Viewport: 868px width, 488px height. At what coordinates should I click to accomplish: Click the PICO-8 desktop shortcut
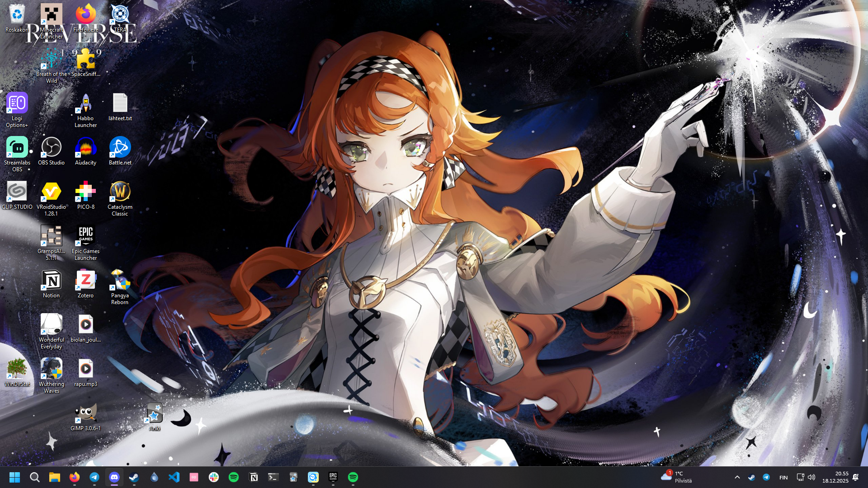coord(85,195)
